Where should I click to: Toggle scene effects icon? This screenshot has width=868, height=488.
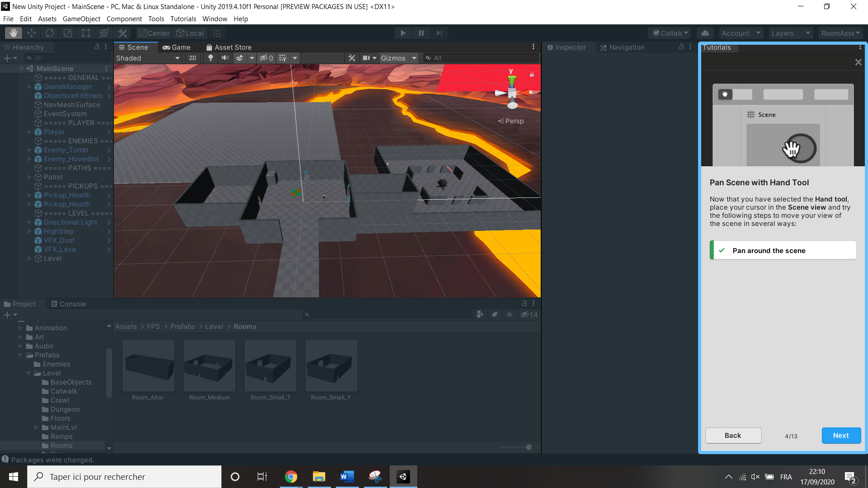(x=240, y=58)
